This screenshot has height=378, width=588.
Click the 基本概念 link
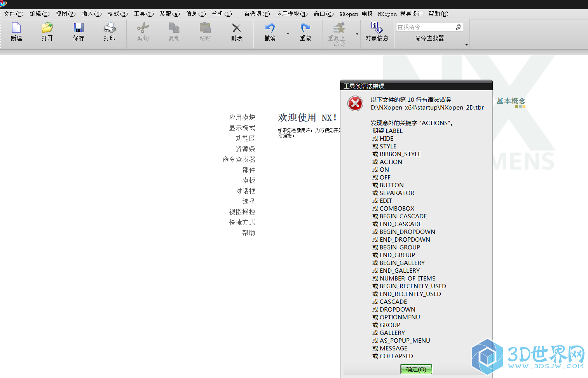(511, 101)
